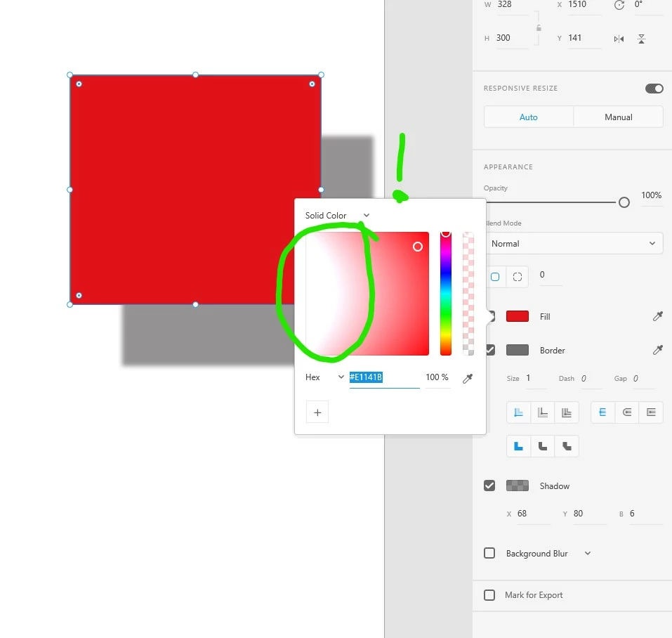
Task: Open the red Fill color swatch
Action: 518,316
